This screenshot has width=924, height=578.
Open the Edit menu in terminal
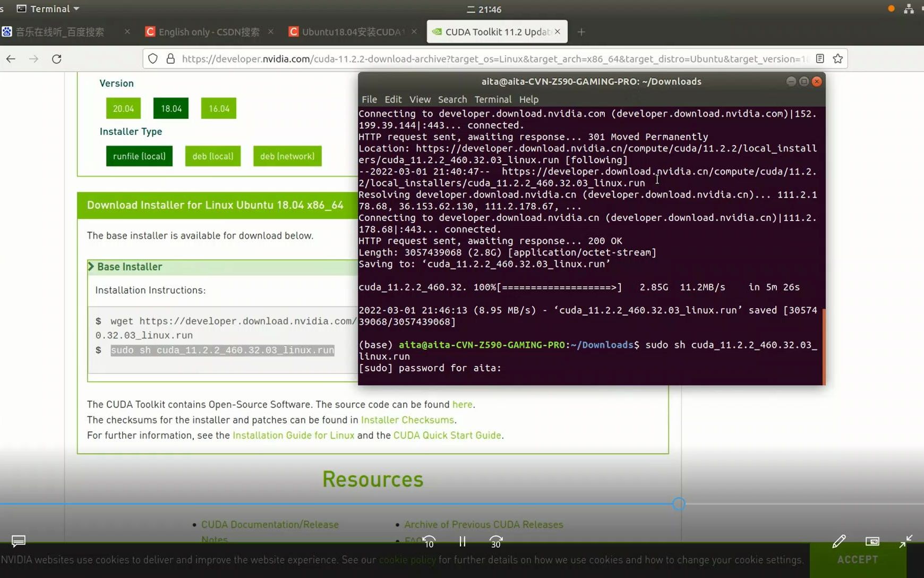point(393,99)
